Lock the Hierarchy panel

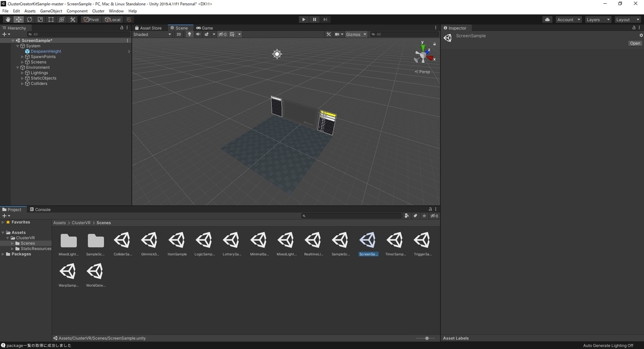pyautogui.click(x=122, y=28)
